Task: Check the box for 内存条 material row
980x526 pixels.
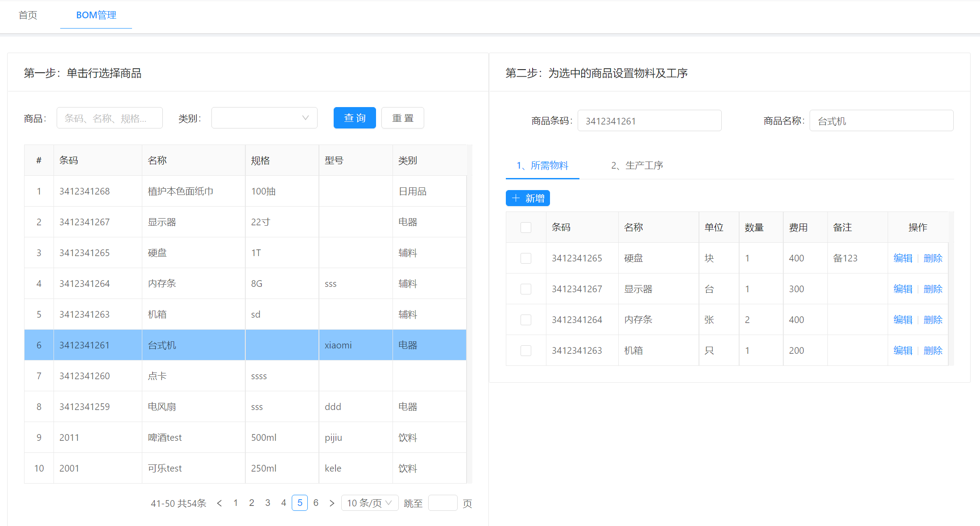Action: (x=526, y=320)
